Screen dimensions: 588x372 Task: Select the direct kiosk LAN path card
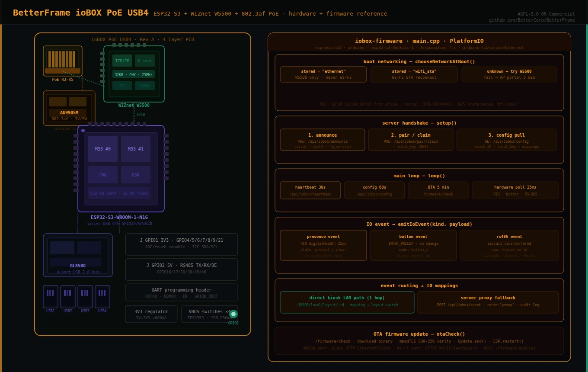point(347,302)
